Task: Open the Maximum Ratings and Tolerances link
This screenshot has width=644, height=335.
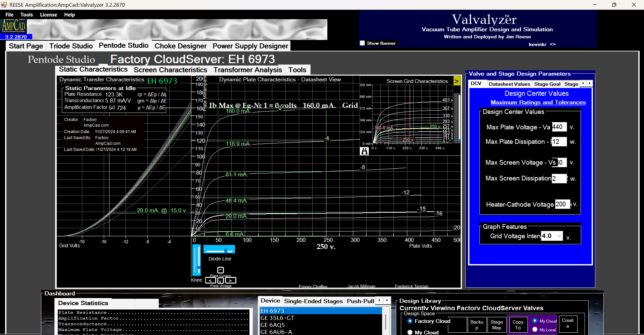Action: [538, 102]
